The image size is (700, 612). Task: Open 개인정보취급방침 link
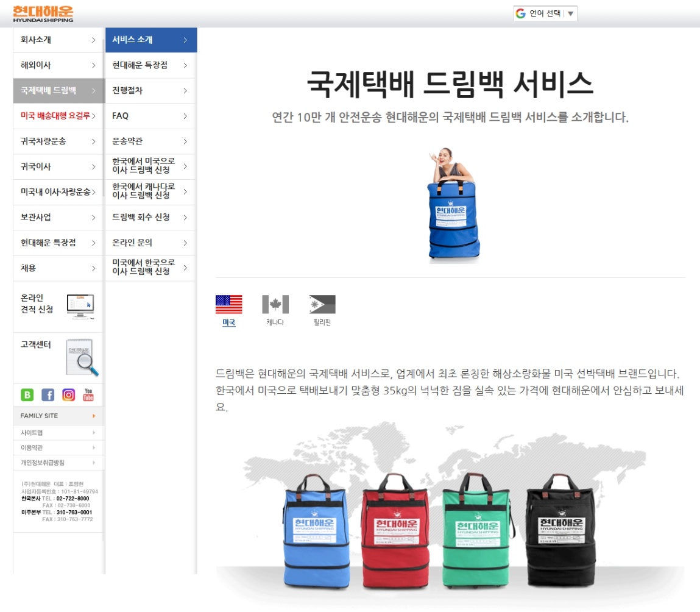pos(43,462)
